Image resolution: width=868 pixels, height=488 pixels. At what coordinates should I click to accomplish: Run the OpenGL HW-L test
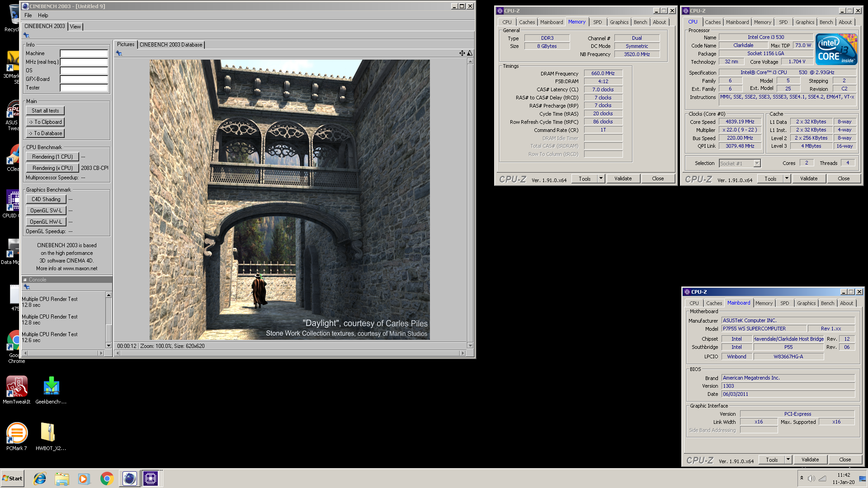46,222
